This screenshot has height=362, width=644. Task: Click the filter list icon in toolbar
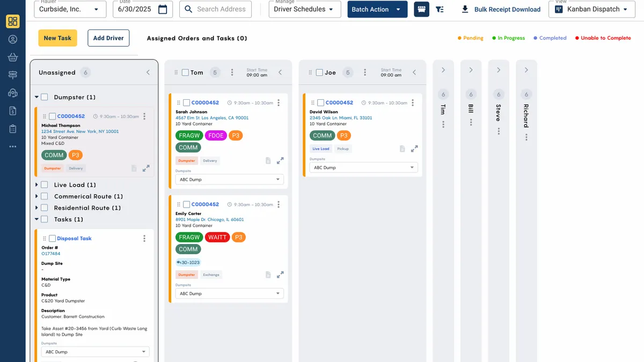pos(440,9)
